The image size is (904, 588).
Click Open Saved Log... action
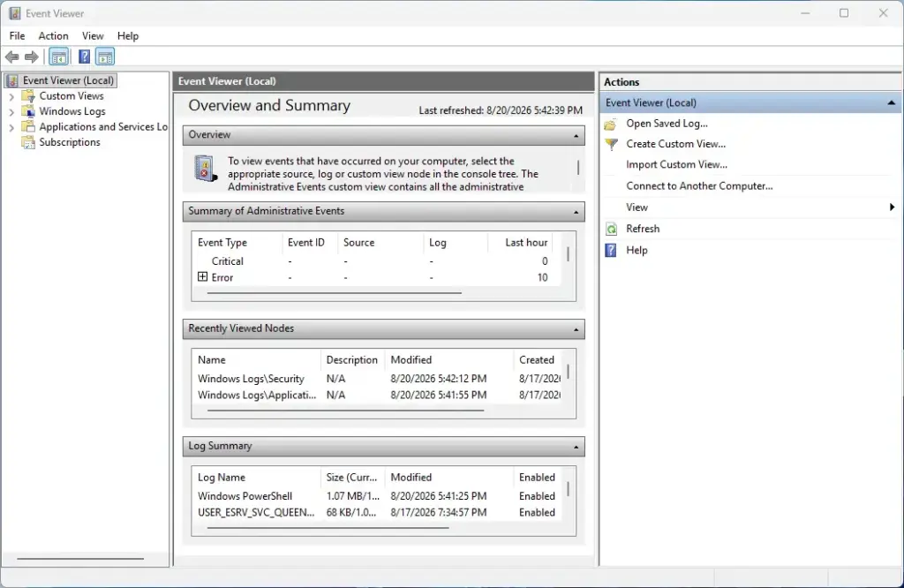click(667, 124)
